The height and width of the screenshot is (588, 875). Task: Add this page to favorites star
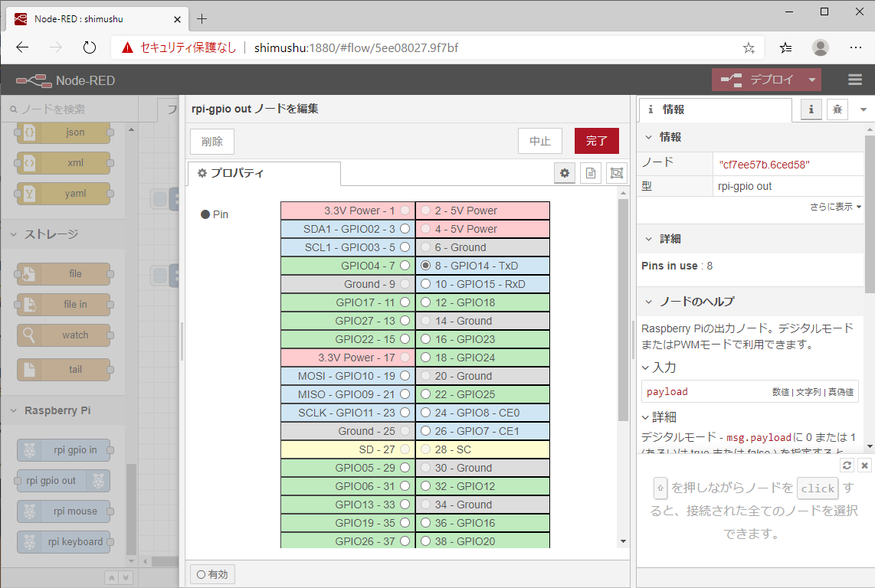749,48
